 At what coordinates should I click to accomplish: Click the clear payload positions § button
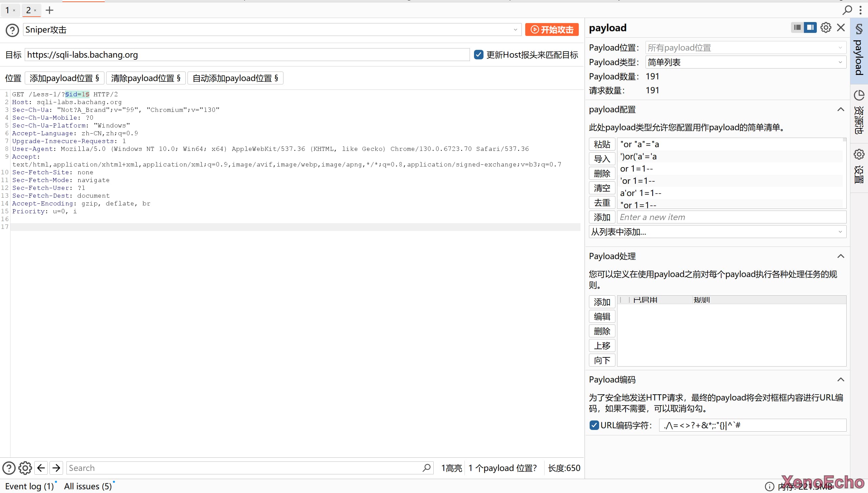click(145, 78)
